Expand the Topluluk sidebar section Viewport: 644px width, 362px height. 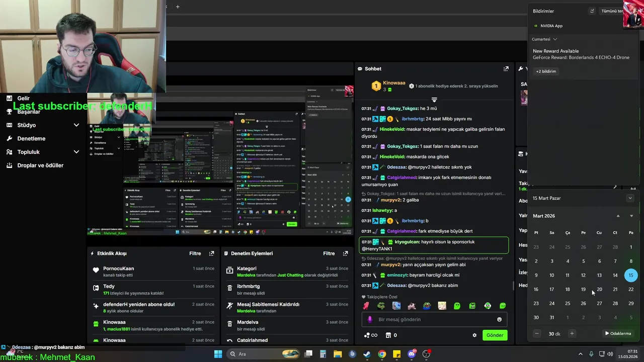[x=76, y=152]
